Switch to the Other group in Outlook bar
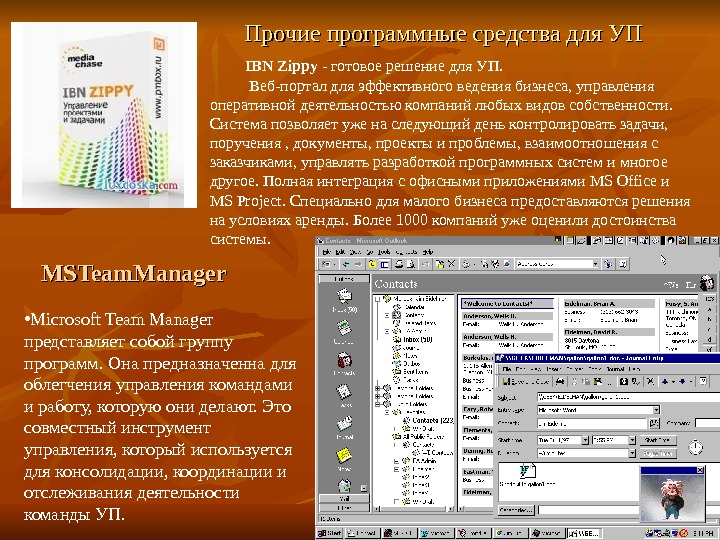 click(344, 508)
